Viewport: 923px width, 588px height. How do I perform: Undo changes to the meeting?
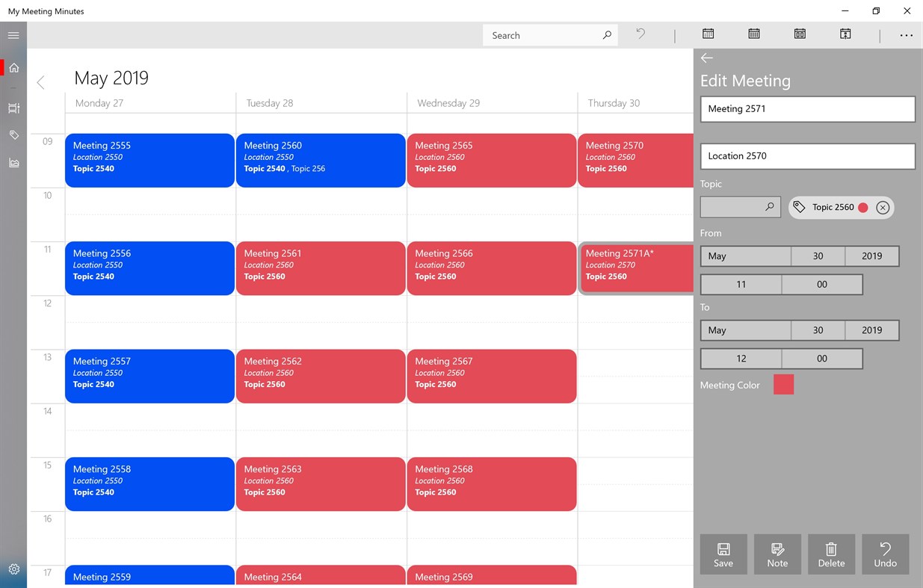pos(885,554)
